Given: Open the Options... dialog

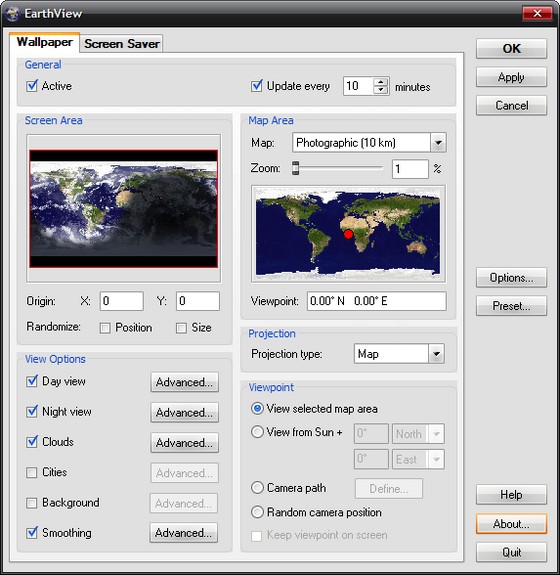Looking at the screenshot, I should click(511, 278).
